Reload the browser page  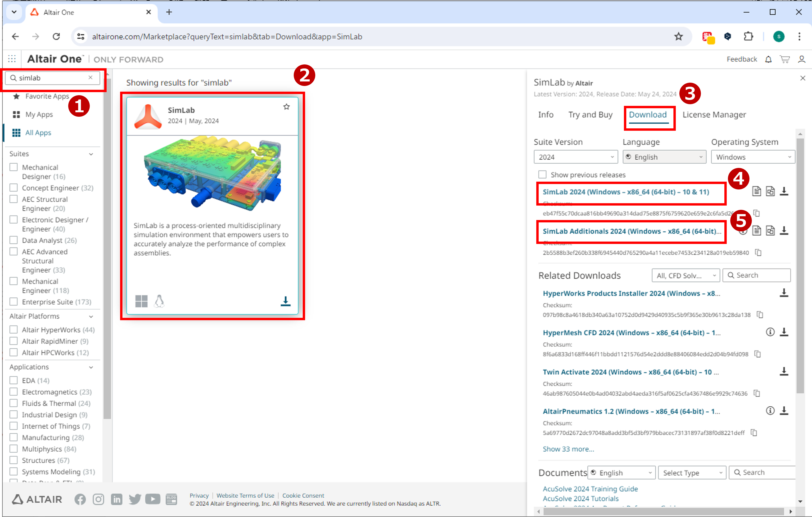pos(56,36)
